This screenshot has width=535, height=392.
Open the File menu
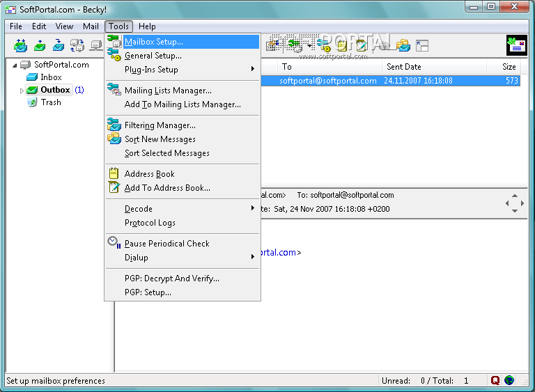pos(16,26)
